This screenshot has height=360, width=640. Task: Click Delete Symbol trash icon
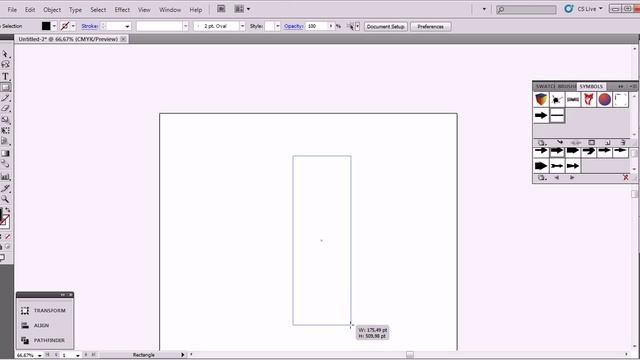pyautogui.click(x=623, y=142)
